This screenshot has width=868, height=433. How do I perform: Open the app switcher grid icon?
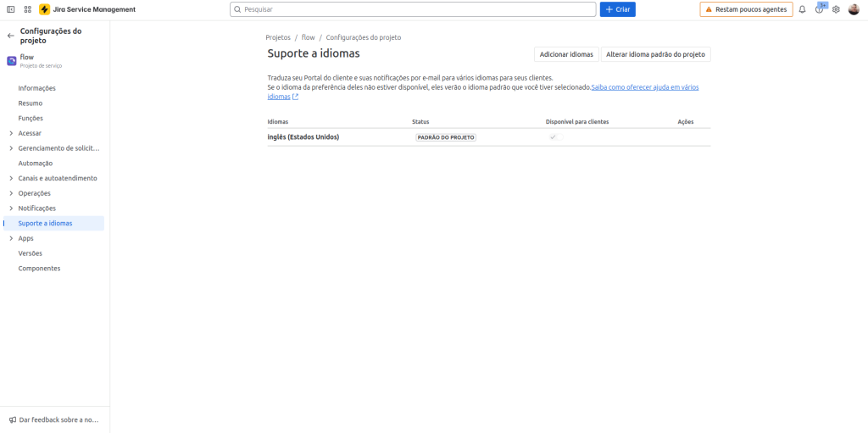pyautogui.click(x=27, y=9)
